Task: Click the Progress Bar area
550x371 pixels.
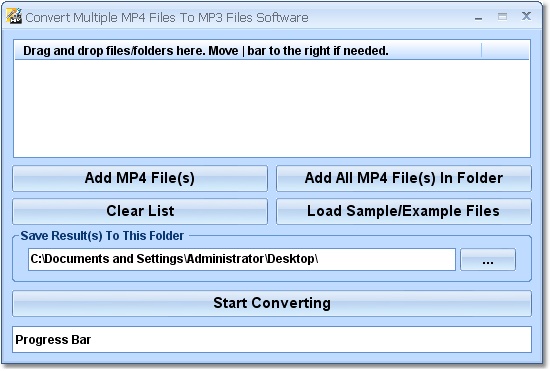Action: (272, 339)
